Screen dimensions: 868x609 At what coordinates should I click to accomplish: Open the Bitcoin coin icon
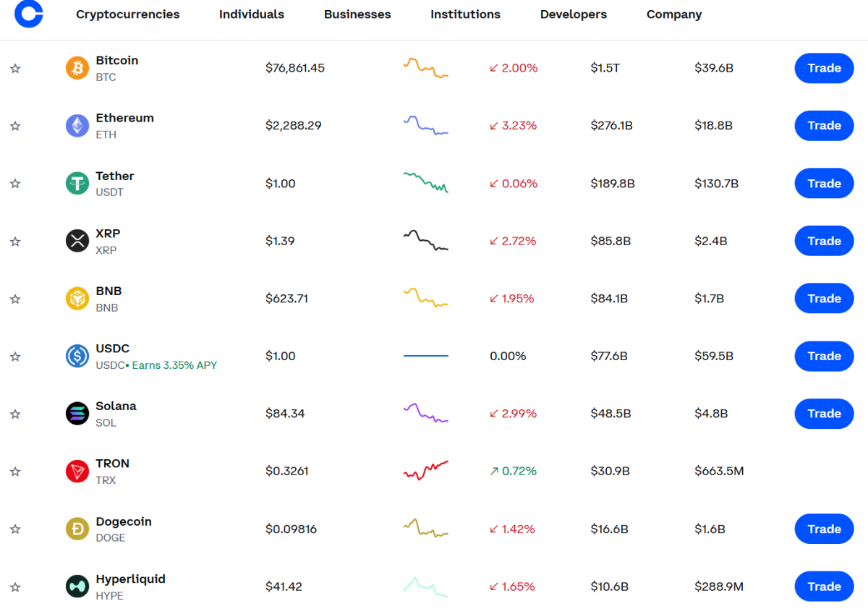77,68
